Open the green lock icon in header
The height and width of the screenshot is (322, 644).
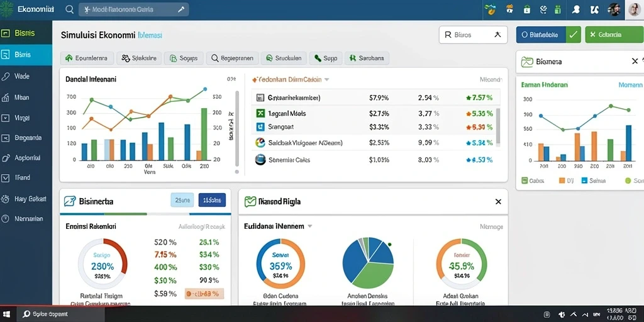tap(527, 9)
